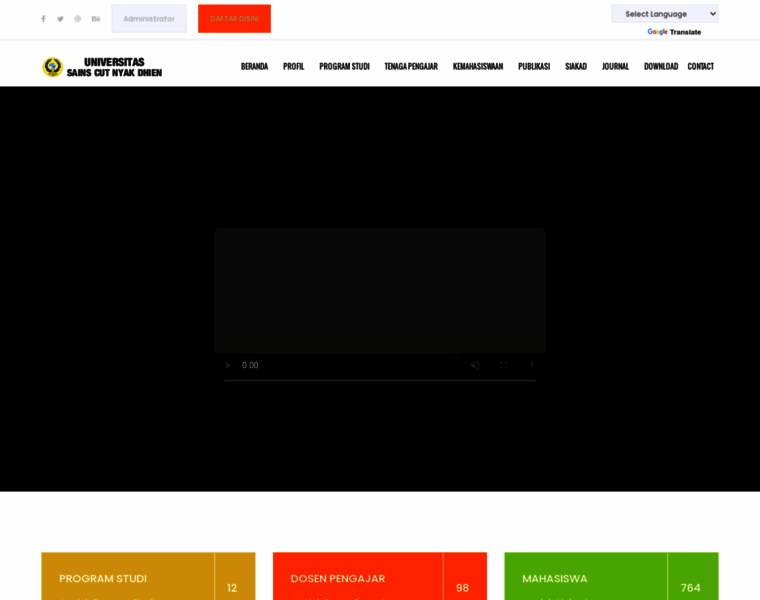Open the KEMAHASISWAAN menu
The width and height of the screenshot is (760, 600).
[x=478, y=66]
